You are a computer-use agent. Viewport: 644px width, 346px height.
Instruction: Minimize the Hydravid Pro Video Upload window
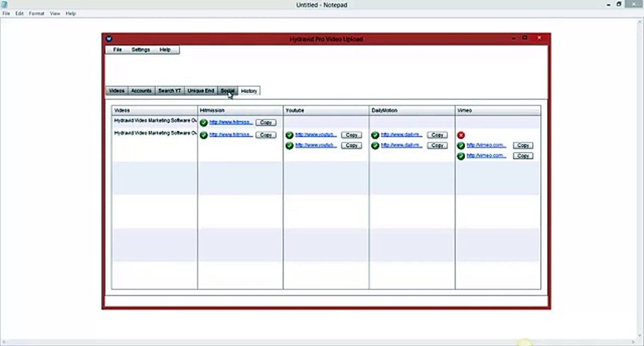tap(514, 37)
